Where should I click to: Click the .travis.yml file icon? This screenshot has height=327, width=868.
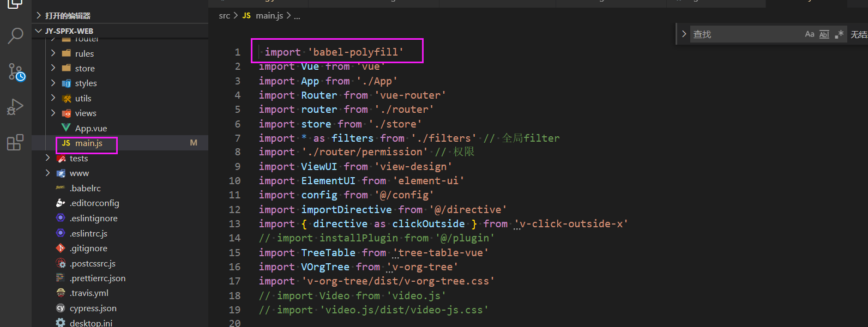pyautogui.click(x=61, y=293)
